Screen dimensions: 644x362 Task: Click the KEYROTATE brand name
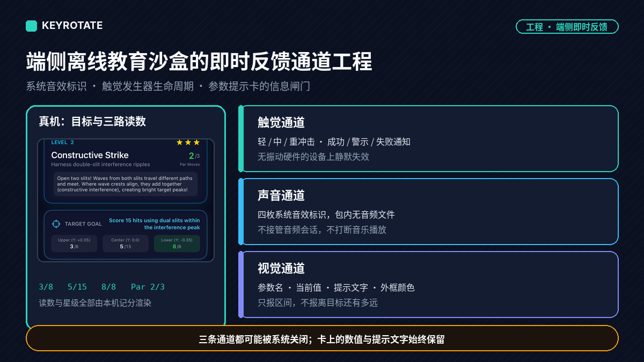click(72, 26)
